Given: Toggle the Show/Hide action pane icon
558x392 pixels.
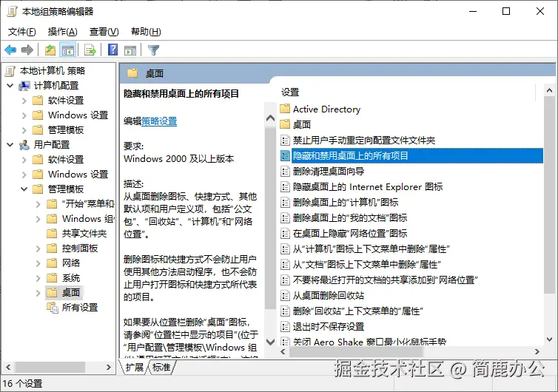Looking at the screenshot, I should click(x=130, y=50).
